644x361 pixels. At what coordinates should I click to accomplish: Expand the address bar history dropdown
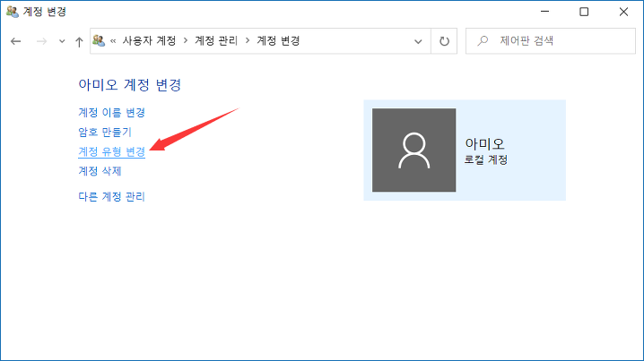tap(419, 41)
